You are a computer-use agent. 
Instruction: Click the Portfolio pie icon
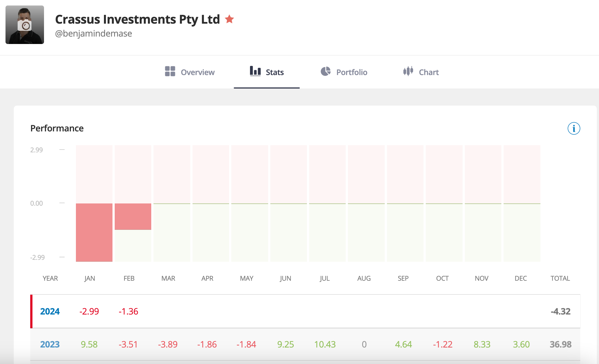coord(326,71)
